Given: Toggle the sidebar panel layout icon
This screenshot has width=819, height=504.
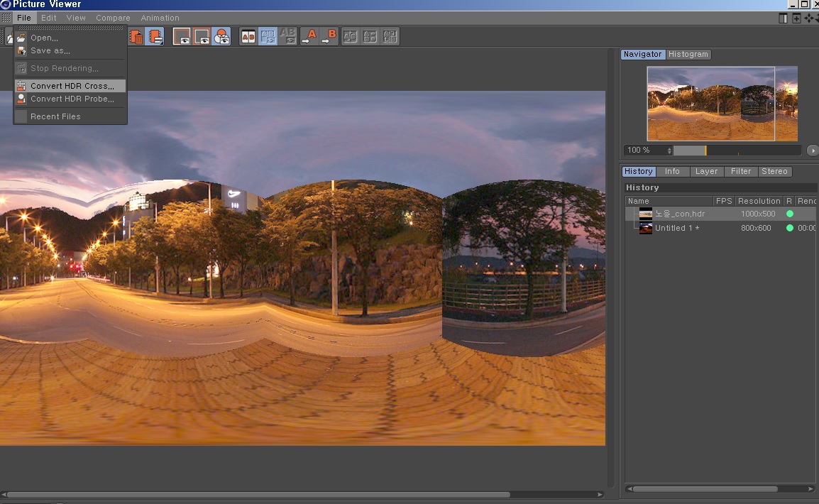Looking at the screenshot, I should (x=783, y=18).
